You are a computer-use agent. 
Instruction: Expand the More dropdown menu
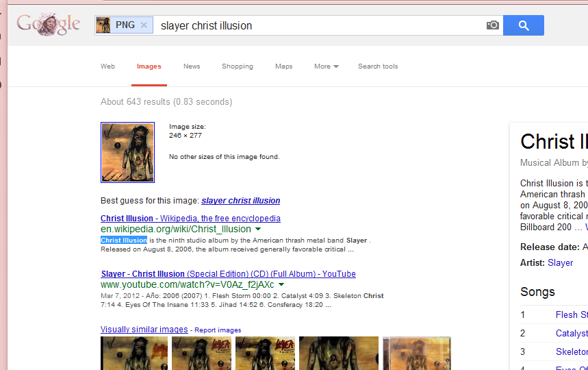click(327, 66)
